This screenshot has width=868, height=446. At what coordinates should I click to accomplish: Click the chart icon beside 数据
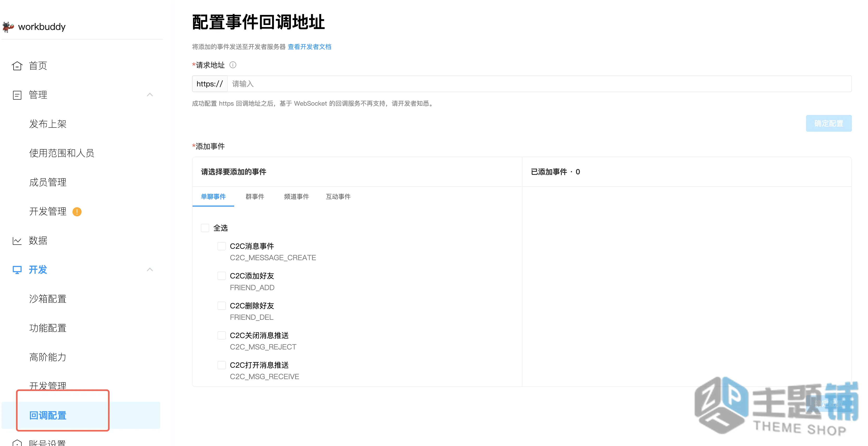(x=17, y=241)
